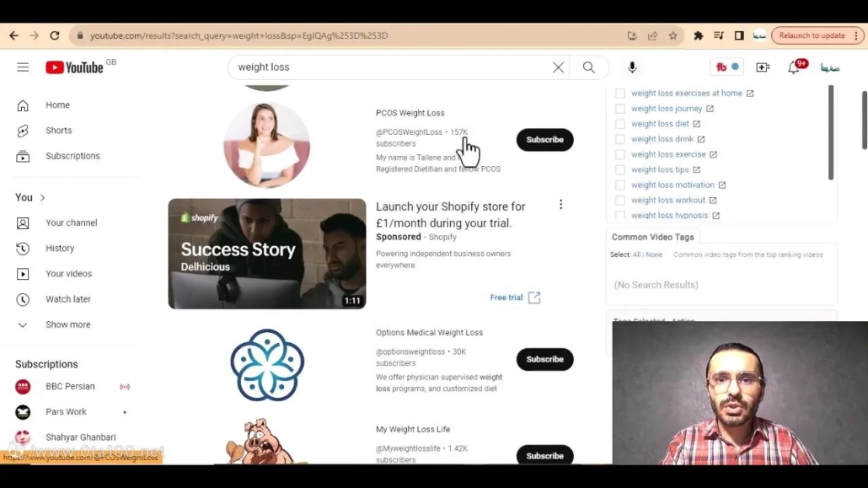
Task: Open the Shopify Success Story thumbnail
Action: coord(267,254)
